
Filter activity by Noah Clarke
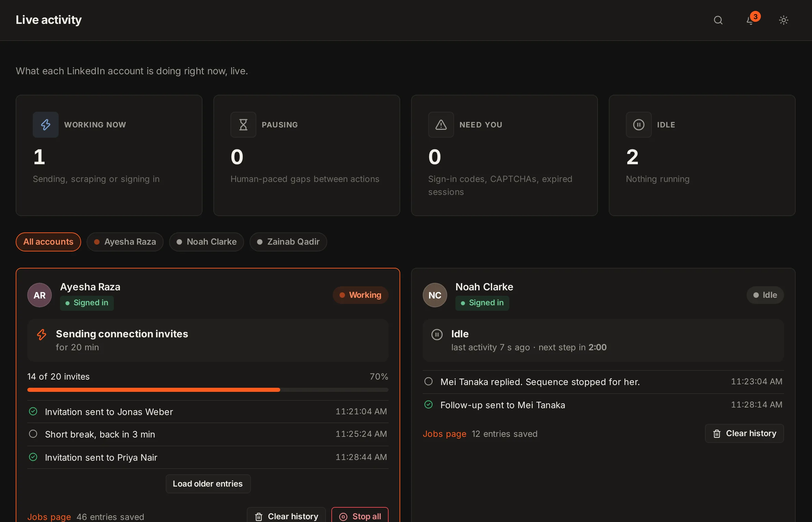207,242
